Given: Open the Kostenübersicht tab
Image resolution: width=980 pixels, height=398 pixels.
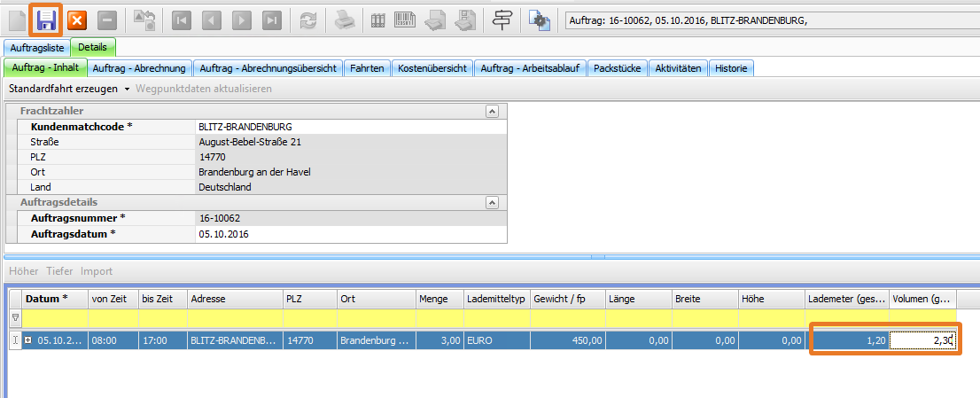Looking at the screenshot, I should pos(432,67).
